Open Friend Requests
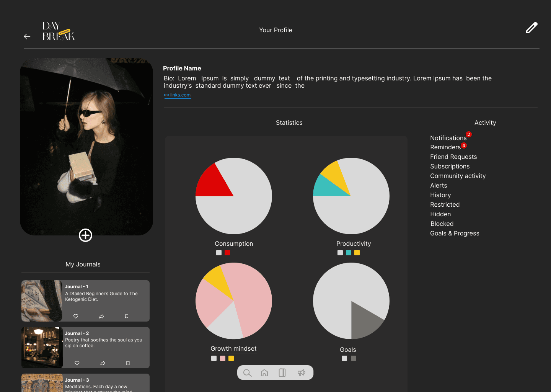The image size is (551, 392). (x=453, y=157)
